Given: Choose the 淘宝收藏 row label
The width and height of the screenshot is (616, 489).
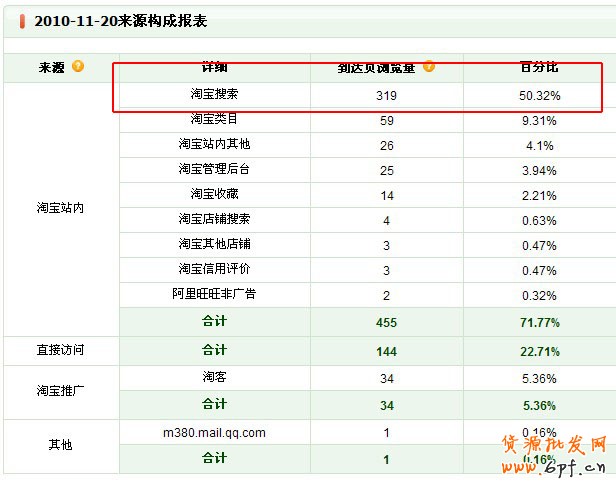Looking at the screenshot, I should point(214,195).
